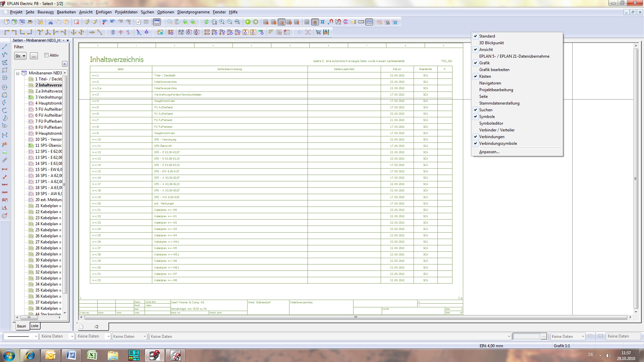644x362 pixels.
Task: Select '11 SPS-Übersic' page in tree
Action: click(x=48, y=145)
